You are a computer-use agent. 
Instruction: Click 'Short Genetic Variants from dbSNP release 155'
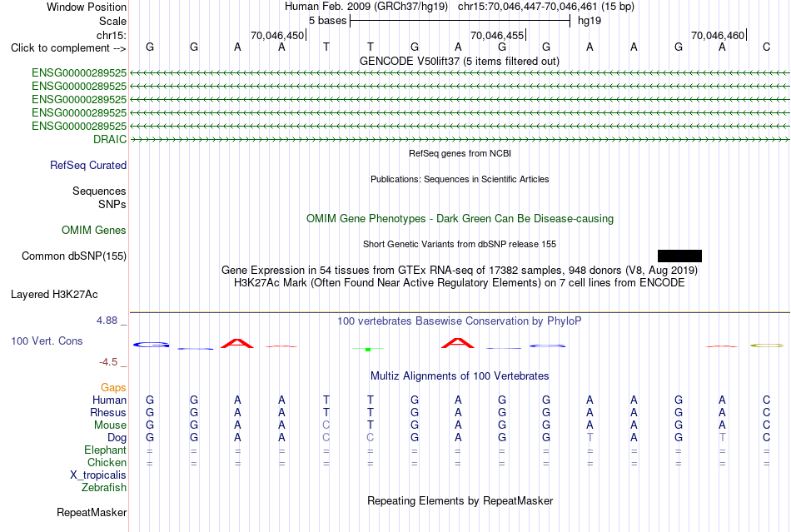coord(460,244)
